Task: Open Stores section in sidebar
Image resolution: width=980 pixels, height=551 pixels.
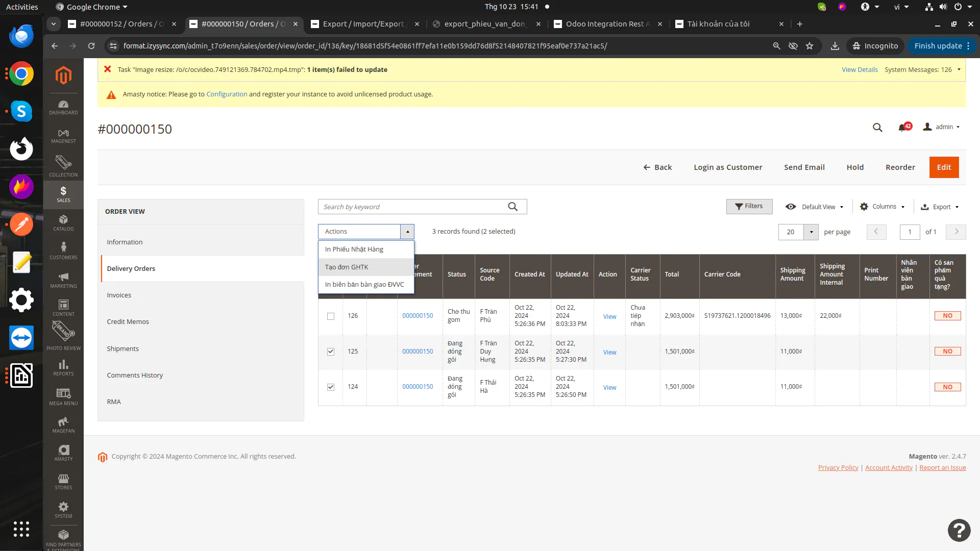Action: 63,481
